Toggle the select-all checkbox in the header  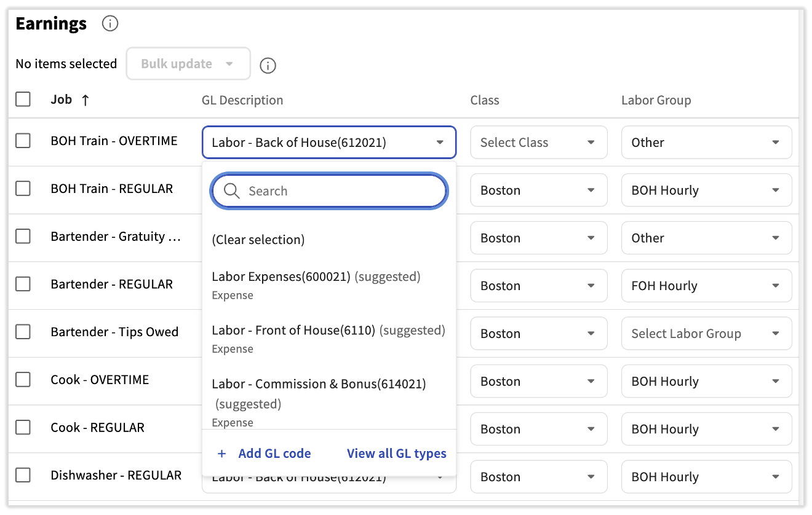pos(23,100)
